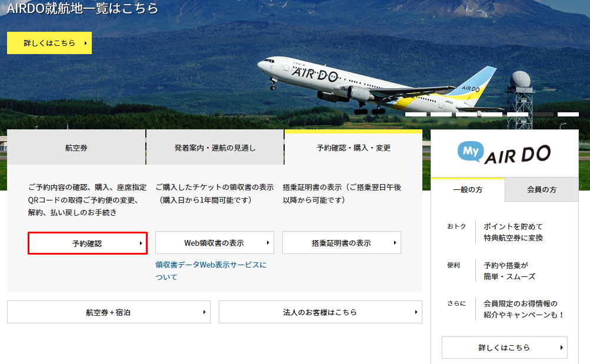The image size is (590, 364).
Task: Click the 会員限定のお得情報の紹介やキャンペーンも！ text
Action: point(524,309)
